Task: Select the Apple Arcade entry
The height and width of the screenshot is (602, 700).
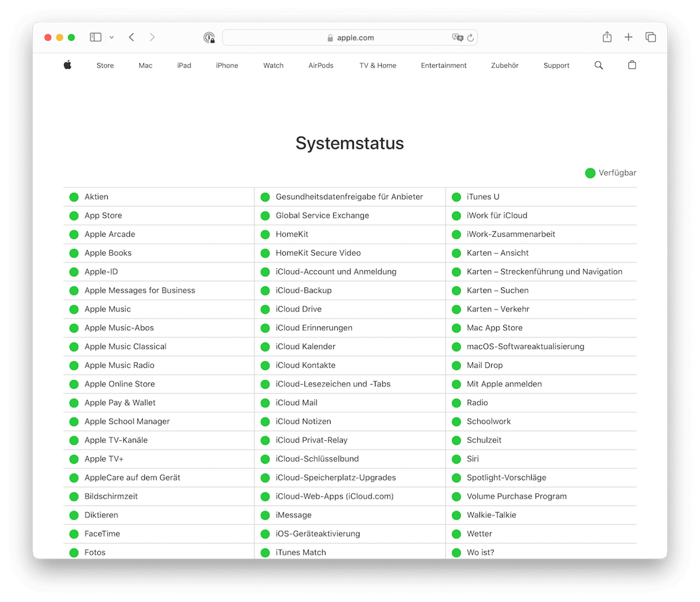Action: pos(158,234)
